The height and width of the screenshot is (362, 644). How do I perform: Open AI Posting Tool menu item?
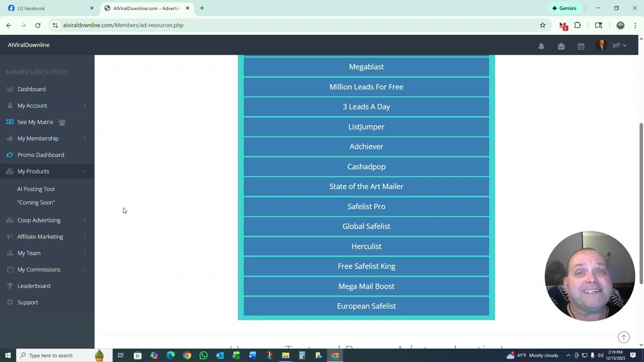(x=36, y=189)
